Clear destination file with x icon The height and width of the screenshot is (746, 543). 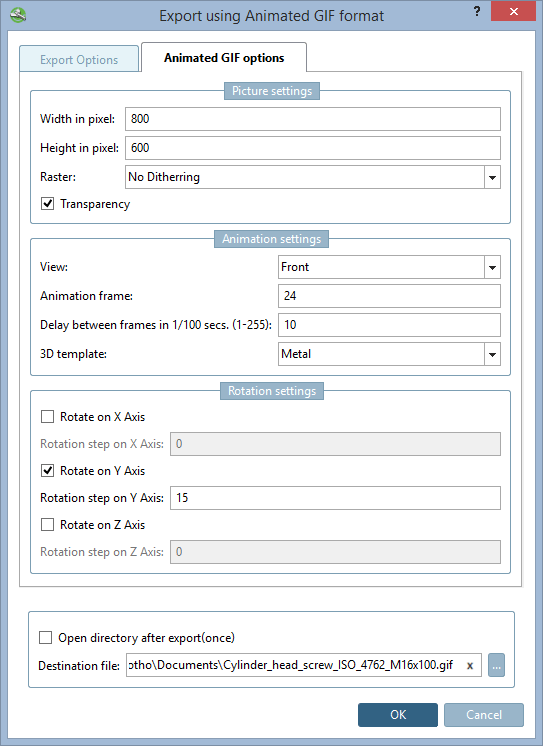[x=470, y=666]
